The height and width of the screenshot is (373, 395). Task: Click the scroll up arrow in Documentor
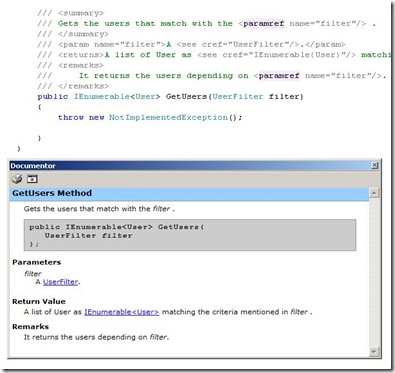[374, 193]
